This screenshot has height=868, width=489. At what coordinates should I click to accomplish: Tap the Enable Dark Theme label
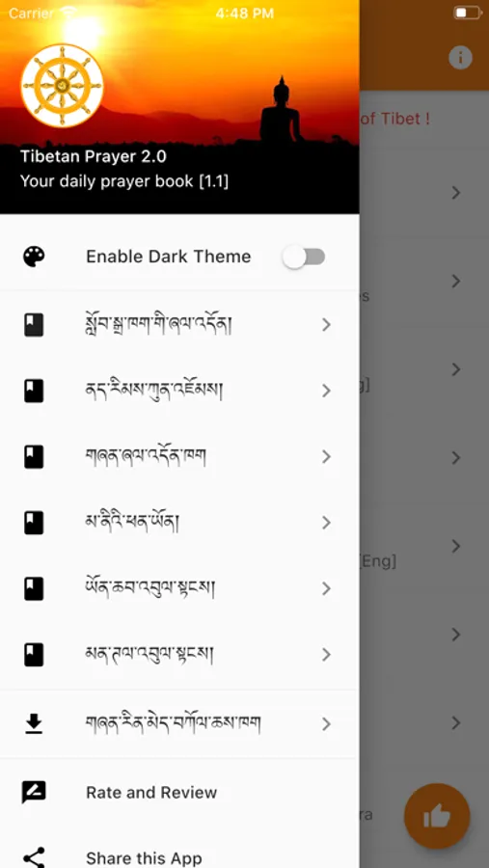click(169, 257)
